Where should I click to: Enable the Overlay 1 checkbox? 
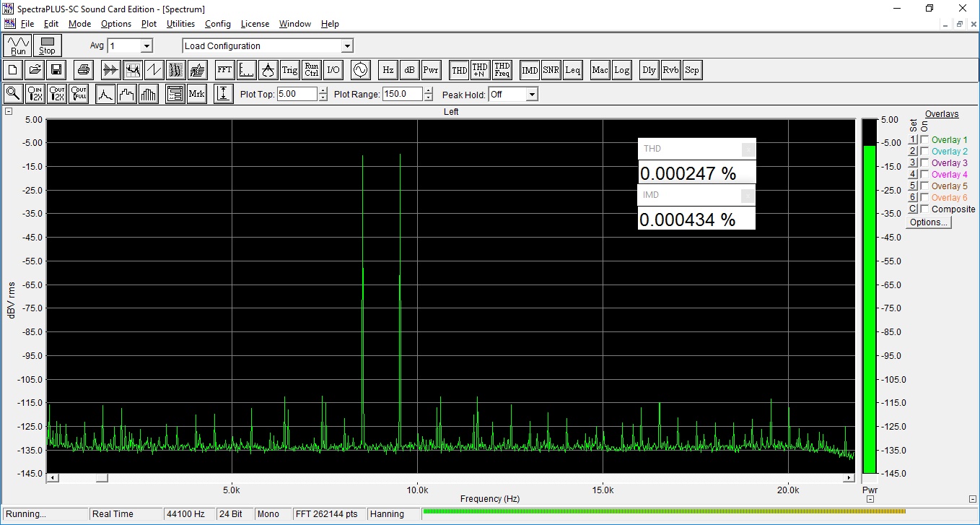coord(924,140)
